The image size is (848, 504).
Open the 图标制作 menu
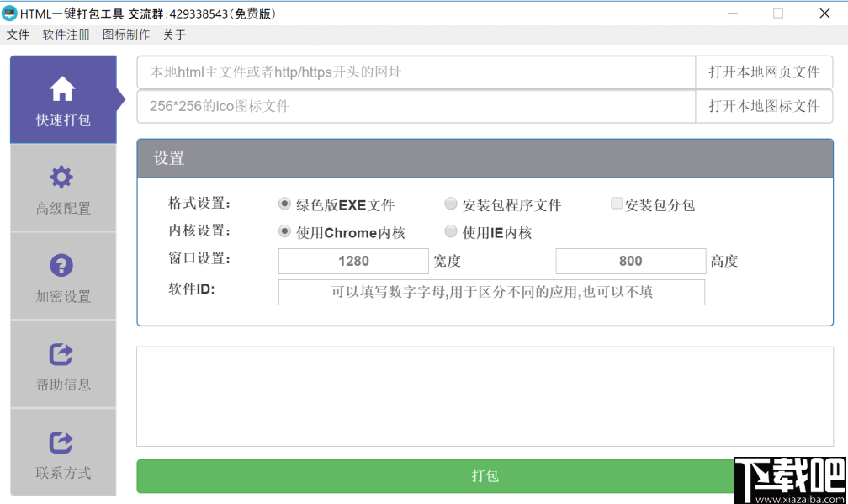tap(125, 34)
